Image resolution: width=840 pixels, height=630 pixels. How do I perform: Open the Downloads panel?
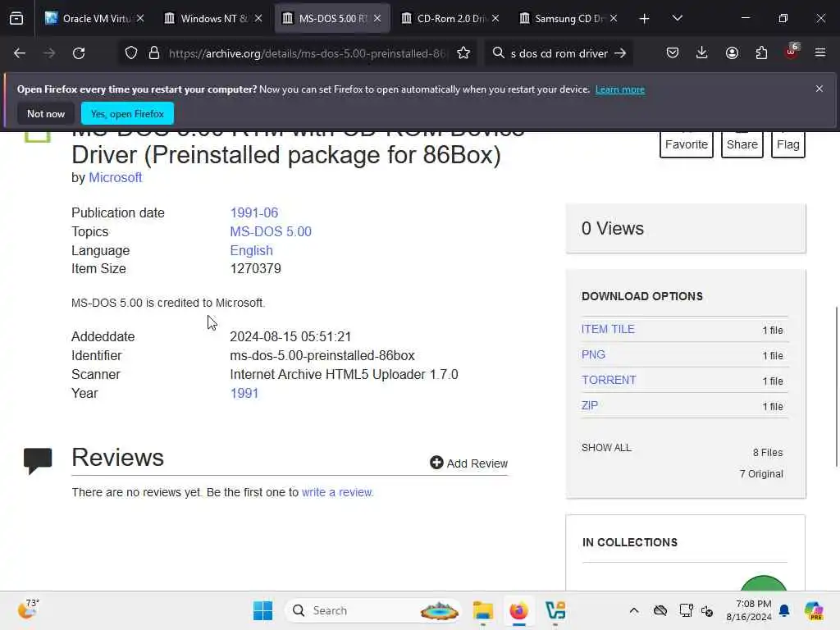click(702, 53)
